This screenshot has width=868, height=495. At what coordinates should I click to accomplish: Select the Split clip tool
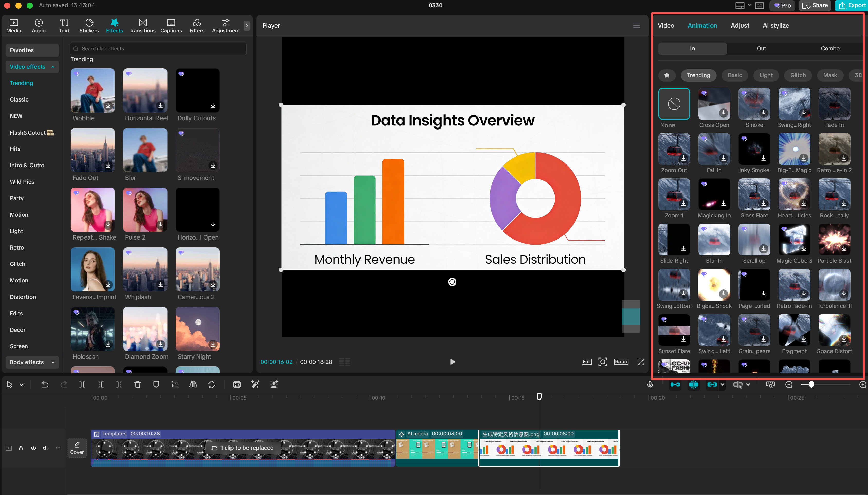(x=82, y=384)
